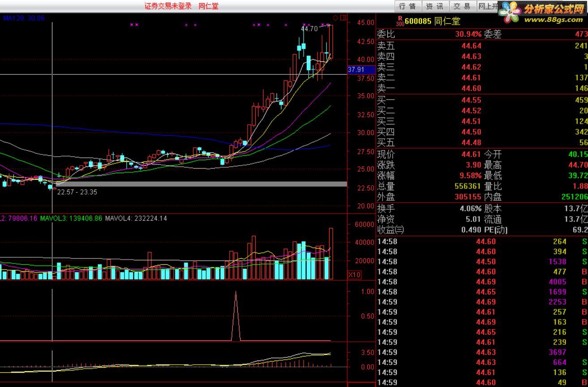The height and width of the screenshot is (387, 588).
Task: Select the last trade tick with volume 49
Action: coord(482,383)
